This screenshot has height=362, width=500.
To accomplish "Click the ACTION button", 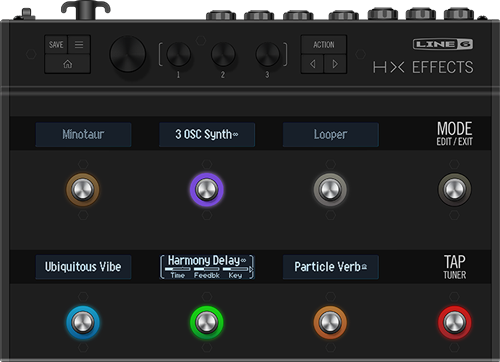I will (324, 44).
